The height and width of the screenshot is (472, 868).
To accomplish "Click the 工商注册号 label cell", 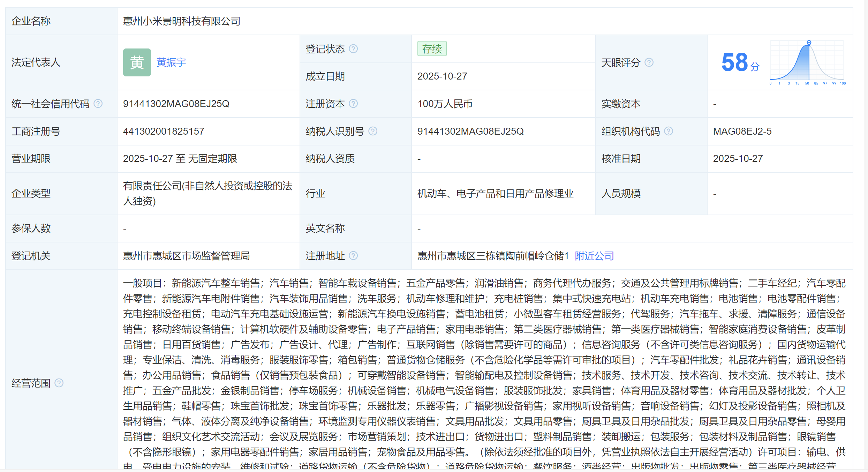I will (x=61, y=131).
